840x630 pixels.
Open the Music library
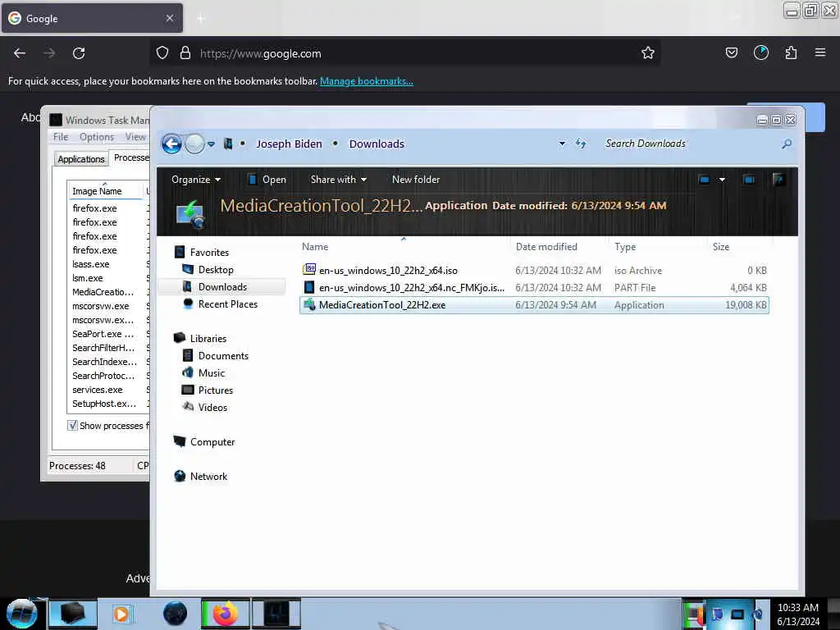[211, 373]
